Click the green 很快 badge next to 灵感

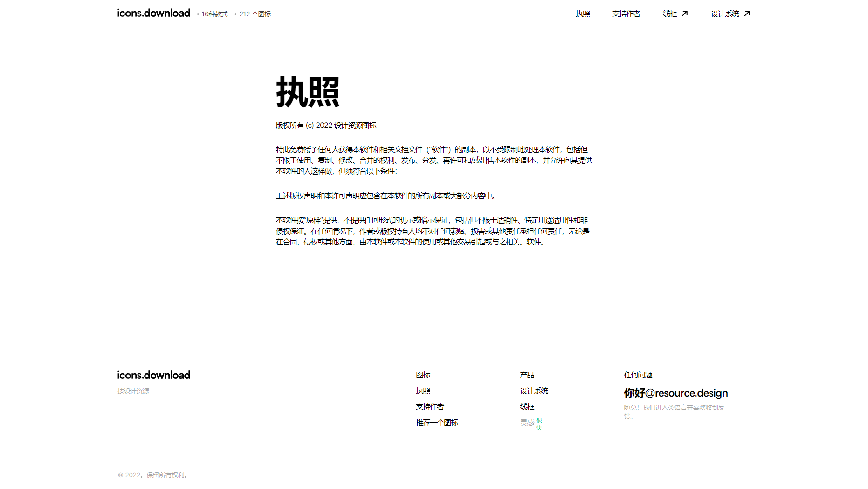click(539, 424)
